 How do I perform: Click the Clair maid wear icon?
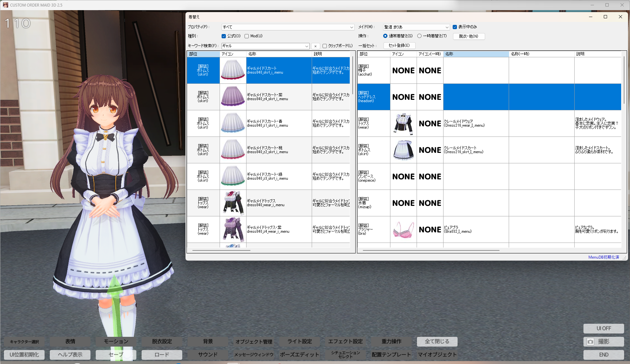coord(403,124)
